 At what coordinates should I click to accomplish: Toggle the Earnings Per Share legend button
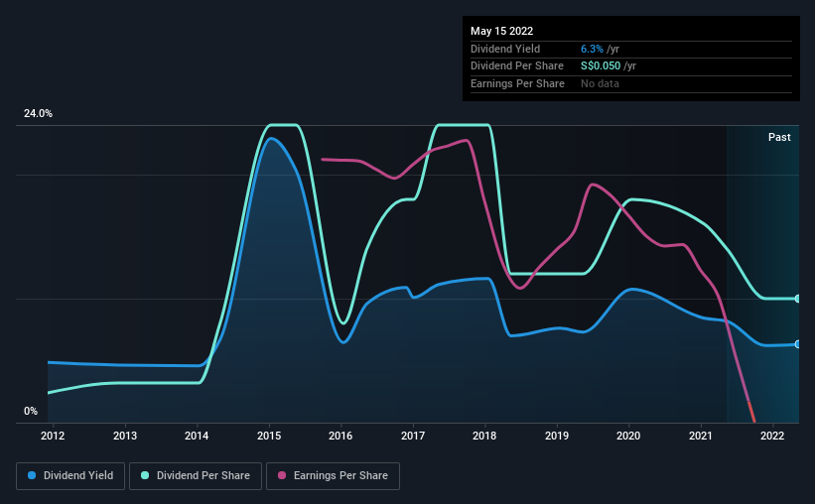334,476
